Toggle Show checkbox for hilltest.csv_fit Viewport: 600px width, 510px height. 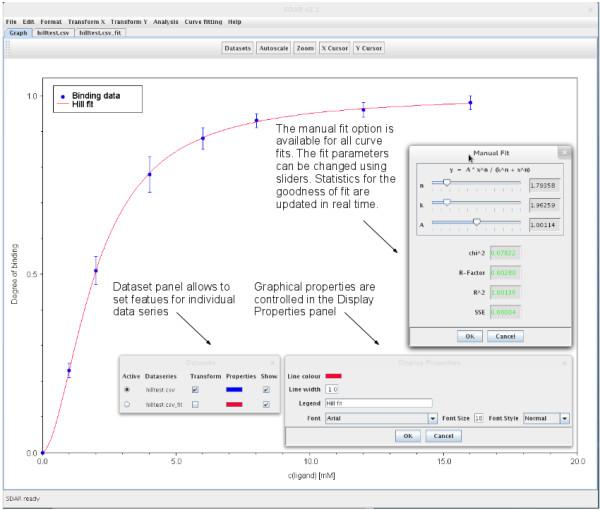click(265, 404)
